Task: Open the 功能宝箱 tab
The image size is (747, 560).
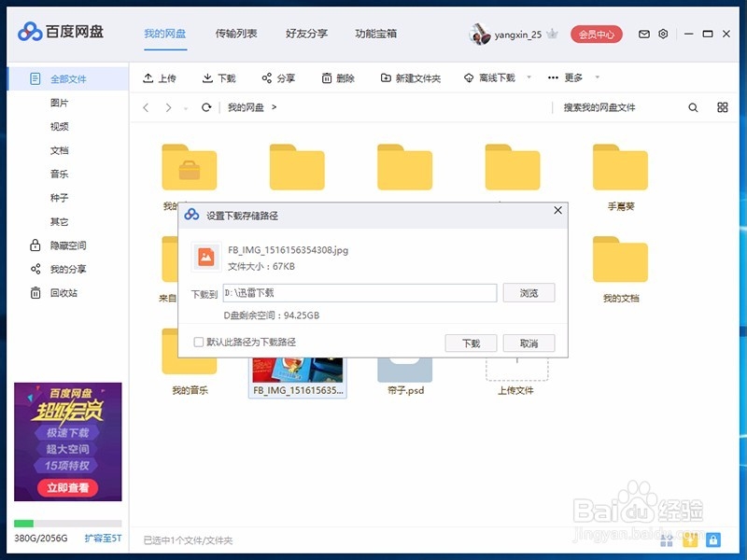Action: click(x=376, y=34)
